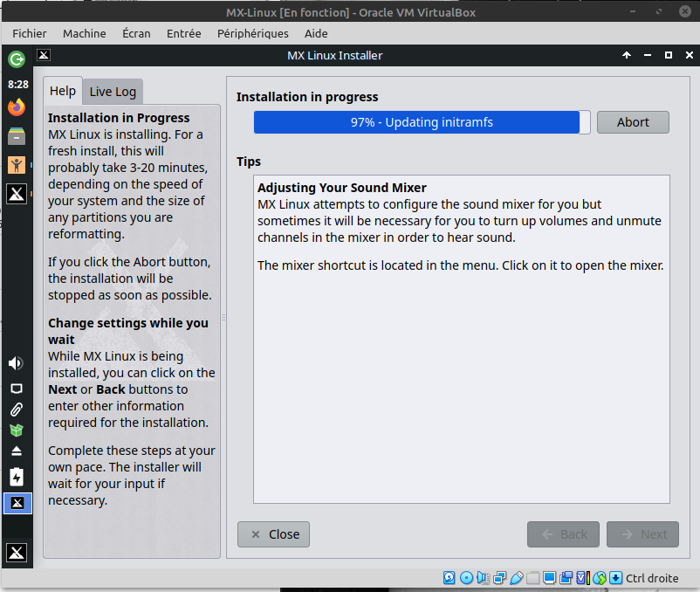Click the green logout icon at panel top
Viewport: 700px width, 592px height.
pos(17,59)
